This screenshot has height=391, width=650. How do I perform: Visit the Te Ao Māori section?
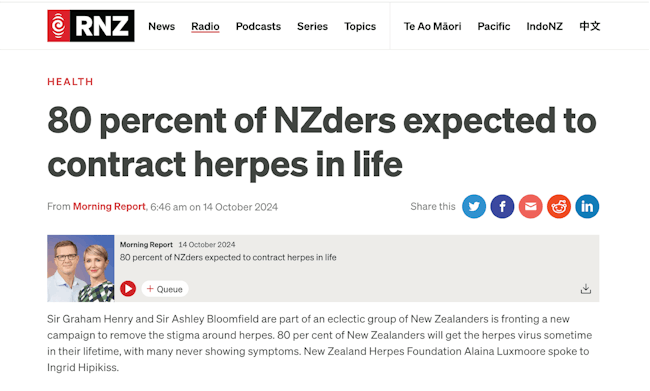432,27
